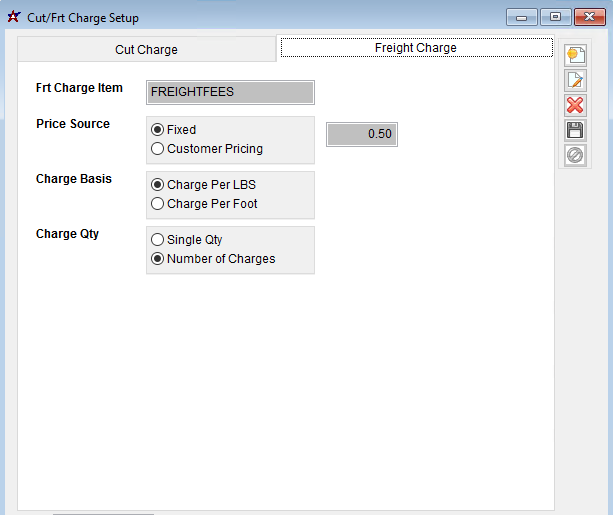This screenshot has width=613, height=515.
Task: Click the FREIGHTFEES charge item field
Action: [230, 92]
